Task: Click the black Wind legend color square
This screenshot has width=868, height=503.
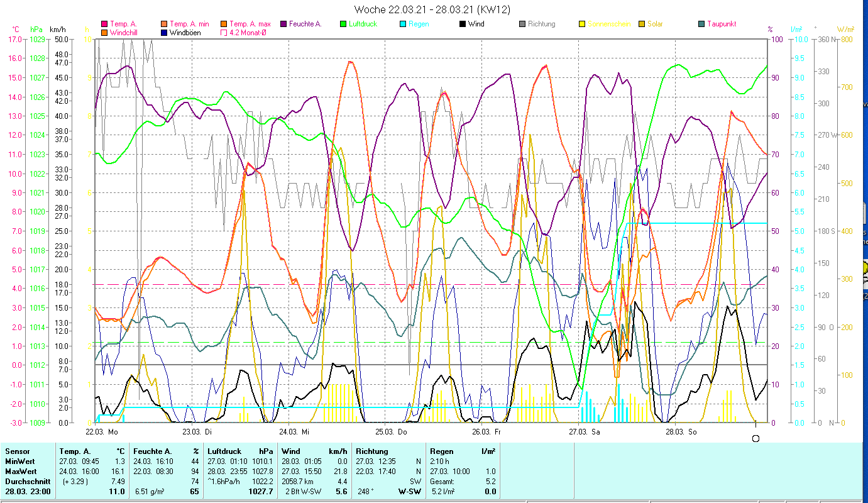Action: pyautogui.click(x=462, y=24)
